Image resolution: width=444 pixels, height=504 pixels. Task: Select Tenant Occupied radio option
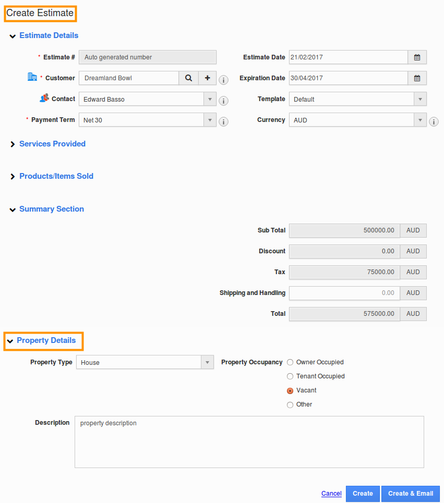click(x=290, y=376)
